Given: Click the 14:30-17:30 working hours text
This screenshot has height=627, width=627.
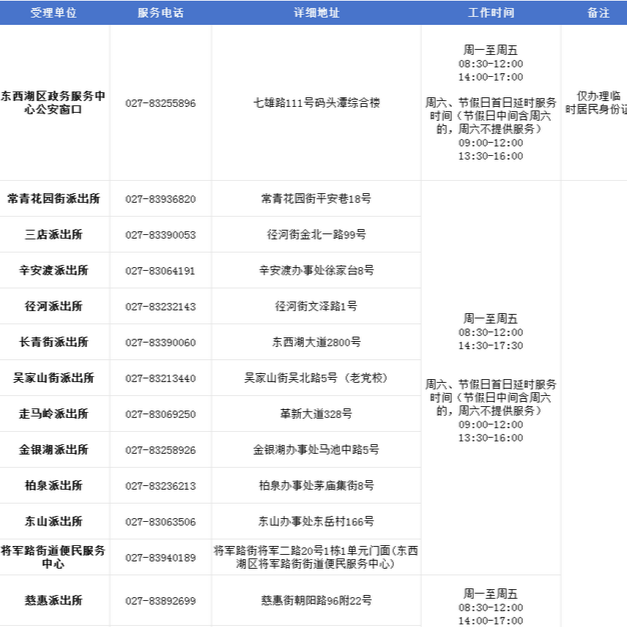Looking at the screenshot, I should coord(491,346).
